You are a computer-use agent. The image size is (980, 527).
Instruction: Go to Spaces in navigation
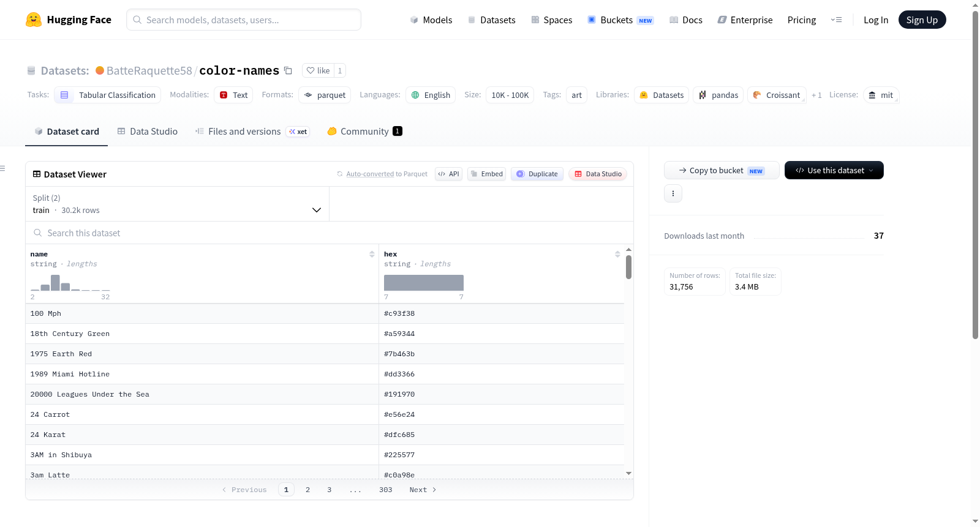551,20
